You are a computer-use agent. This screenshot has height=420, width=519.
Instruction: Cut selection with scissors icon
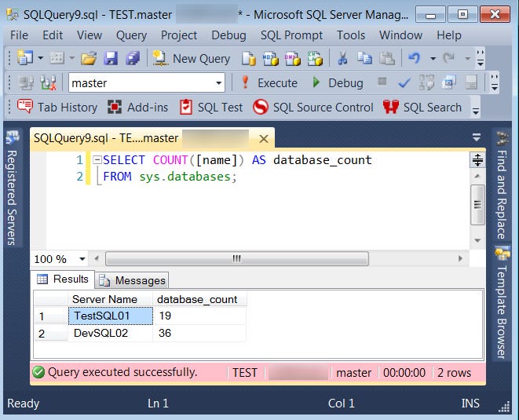click(342, 59)
